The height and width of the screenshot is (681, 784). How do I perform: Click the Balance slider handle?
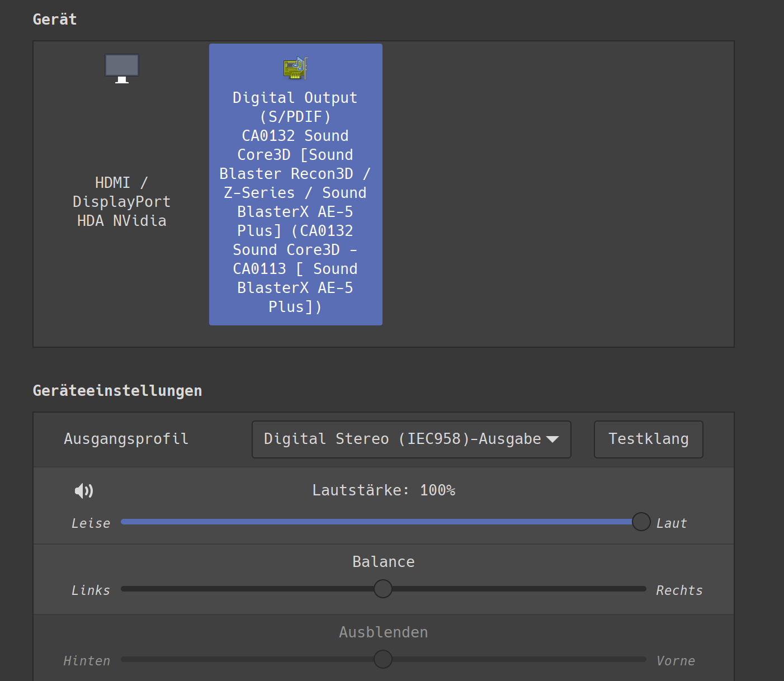tap(383, 589)
